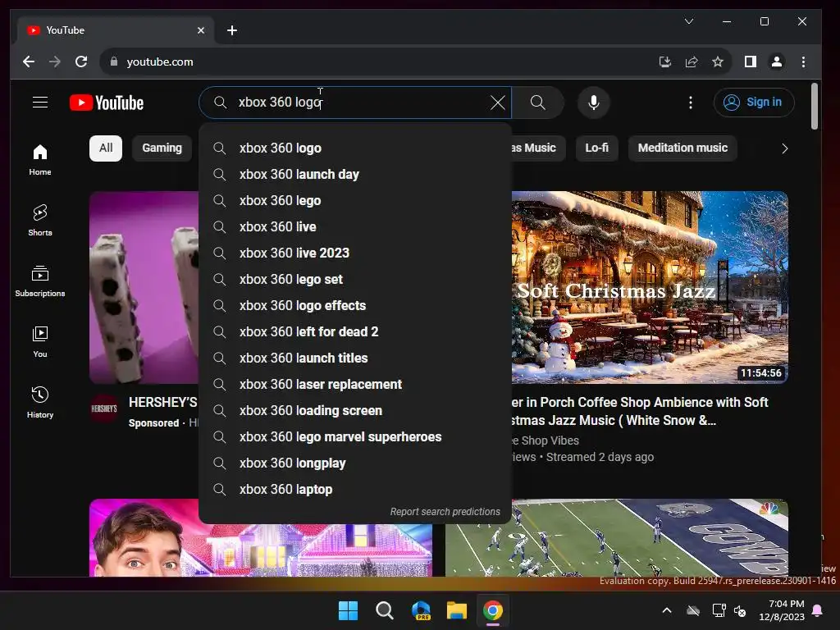Viewport: 840px width, 630px height.
Task: Reload the YouTube page
Action: tap(81, 62)
